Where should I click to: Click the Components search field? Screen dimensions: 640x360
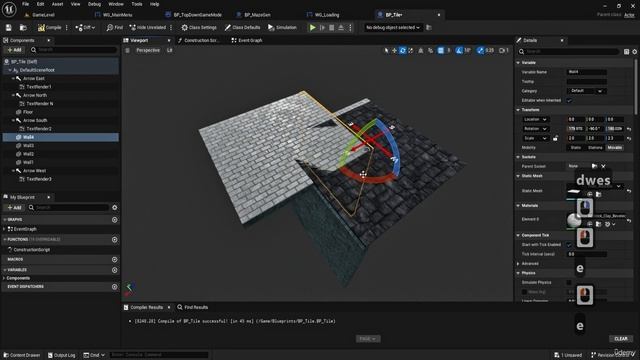click(x=73, y=50)
